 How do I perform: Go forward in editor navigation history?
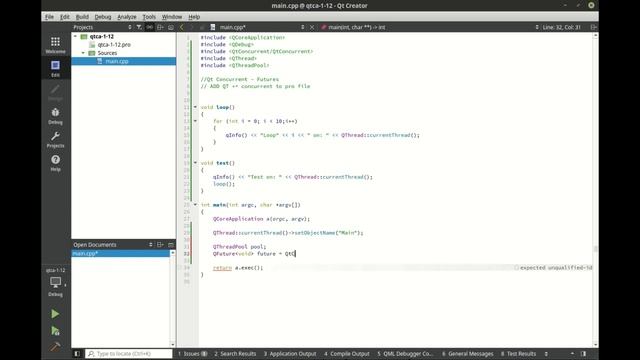pyautogui.click(x=192, y=27)
